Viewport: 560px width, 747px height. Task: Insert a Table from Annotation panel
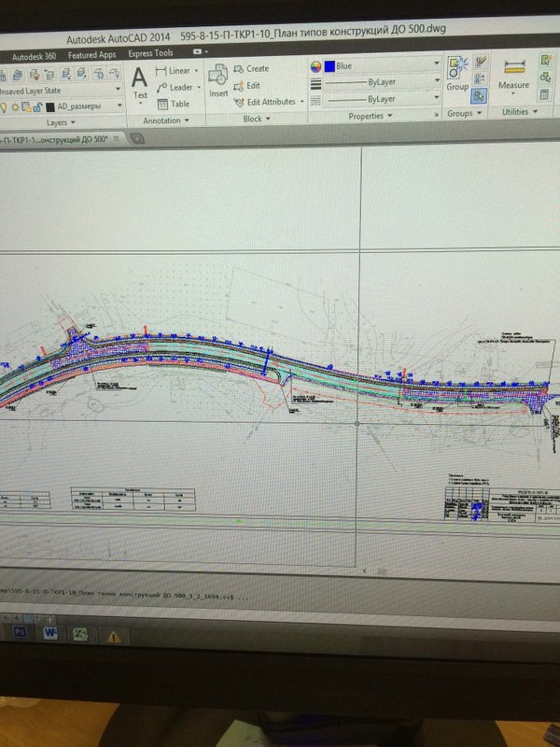tap(174, 104)
